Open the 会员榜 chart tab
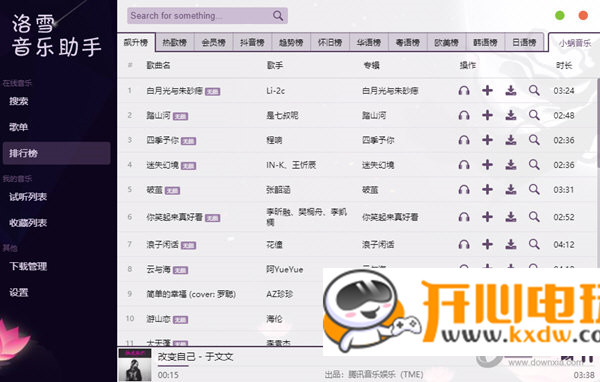The image size is (600, 382). [214, 42]
